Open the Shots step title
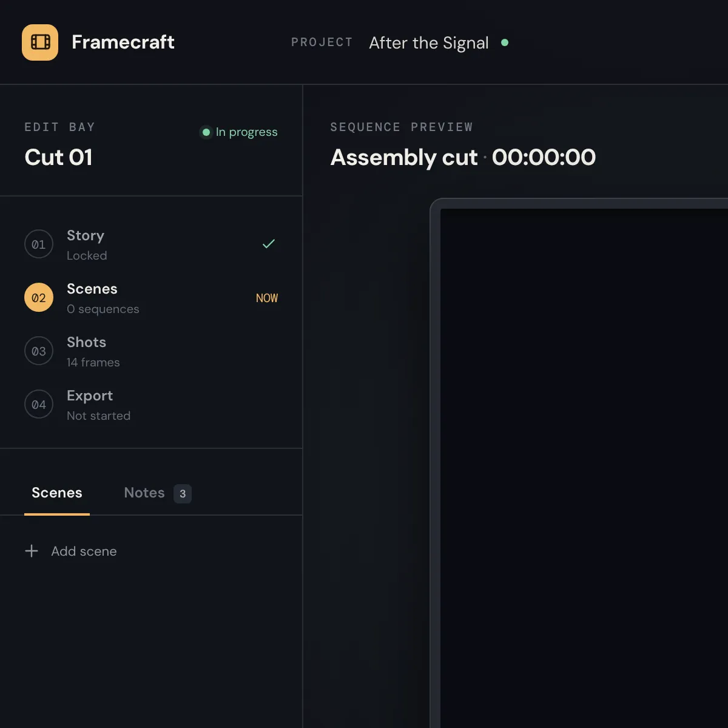 point(86,342)
